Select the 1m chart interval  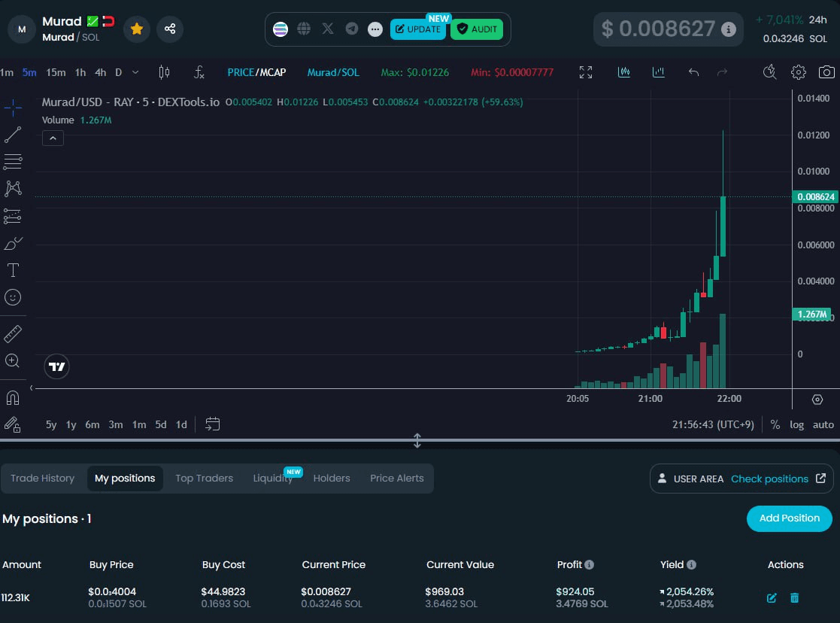[x=7, y=72]
